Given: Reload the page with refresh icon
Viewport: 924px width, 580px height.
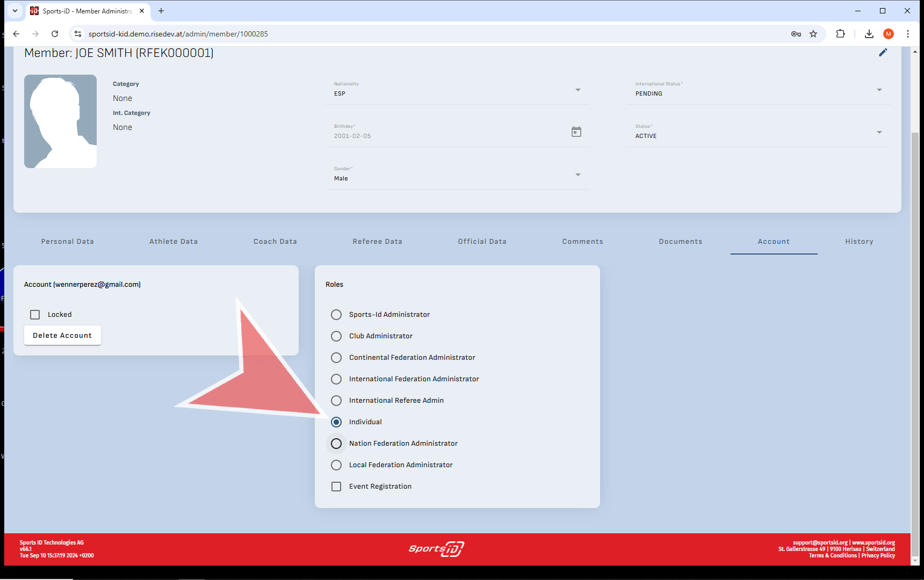Looking at the screenshot, I should point(55,34).
